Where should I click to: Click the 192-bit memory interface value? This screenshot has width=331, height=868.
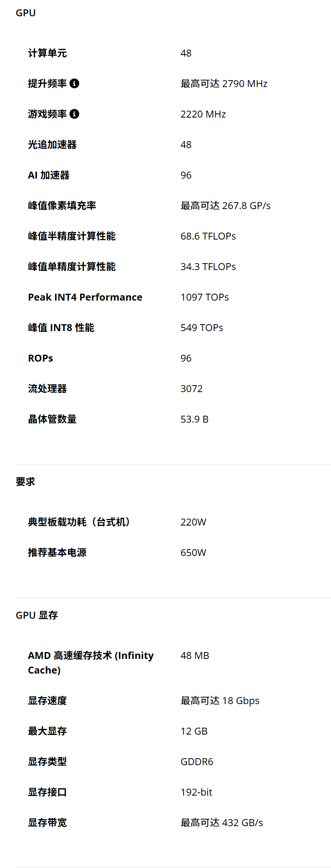[x=197, y=792]
